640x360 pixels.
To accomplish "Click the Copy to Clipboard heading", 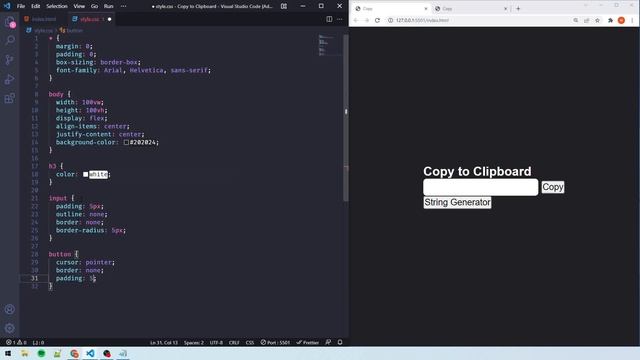I will (477, 171).
